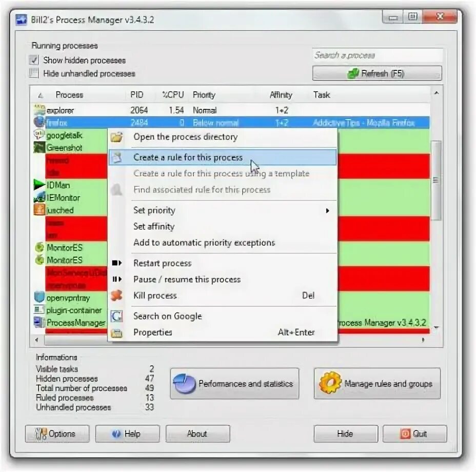
Task: Click the vertical scrollbar thumb of process list
Action: coord(436,180)
